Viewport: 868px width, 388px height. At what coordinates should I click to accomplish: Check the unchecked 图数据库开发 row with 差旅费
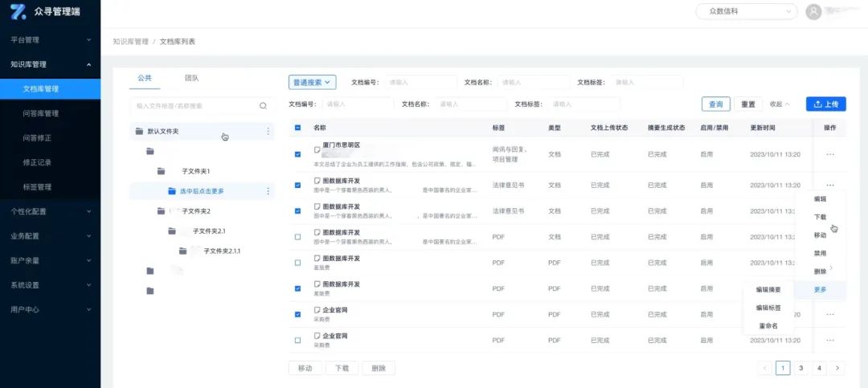pyautogui.click(x=298, y=263)
